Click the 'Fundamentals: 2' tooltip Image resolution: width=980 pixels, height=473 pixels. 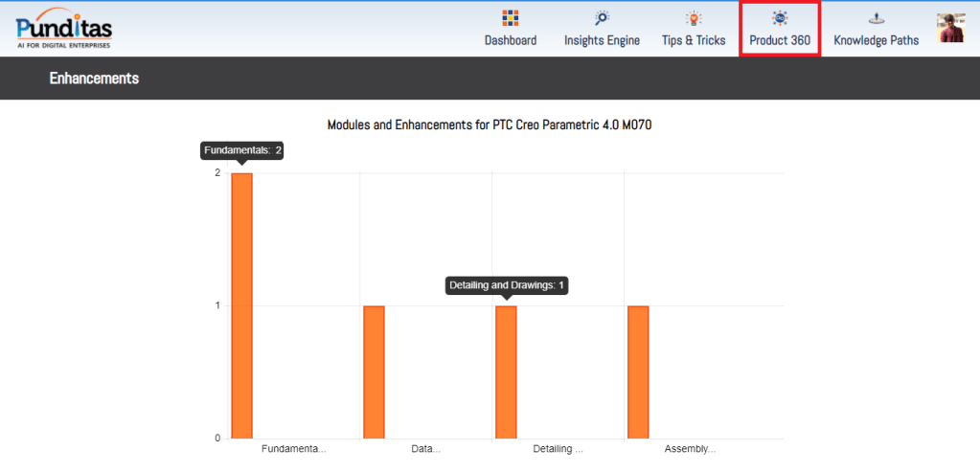(242, 150)
